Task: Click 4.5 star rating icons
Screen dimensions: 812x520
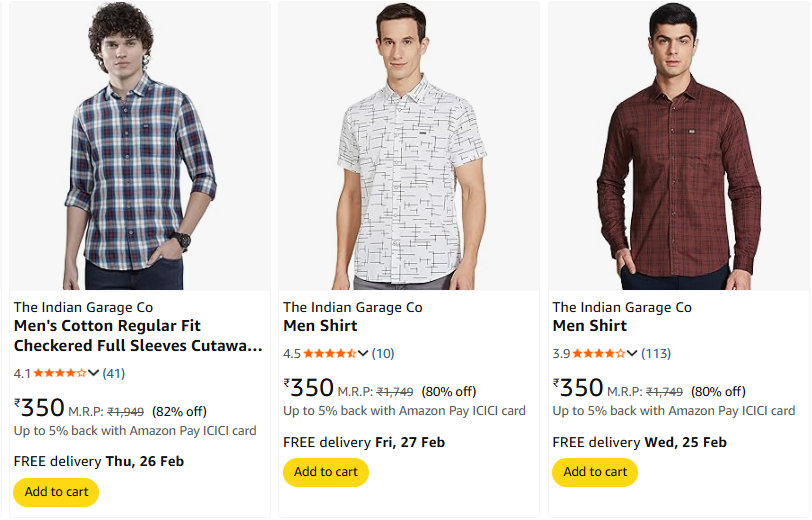Action: point(329,354)
